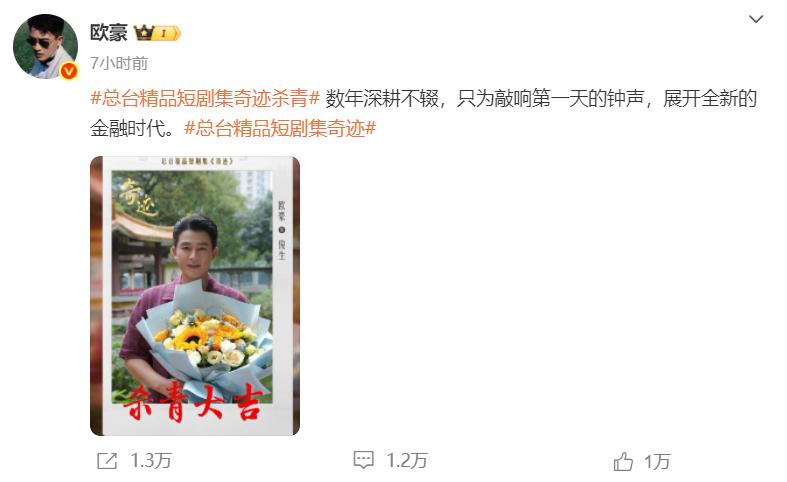
Task: Click the golden 奇迹 logo on poster
Action: [x=137, y=198]
